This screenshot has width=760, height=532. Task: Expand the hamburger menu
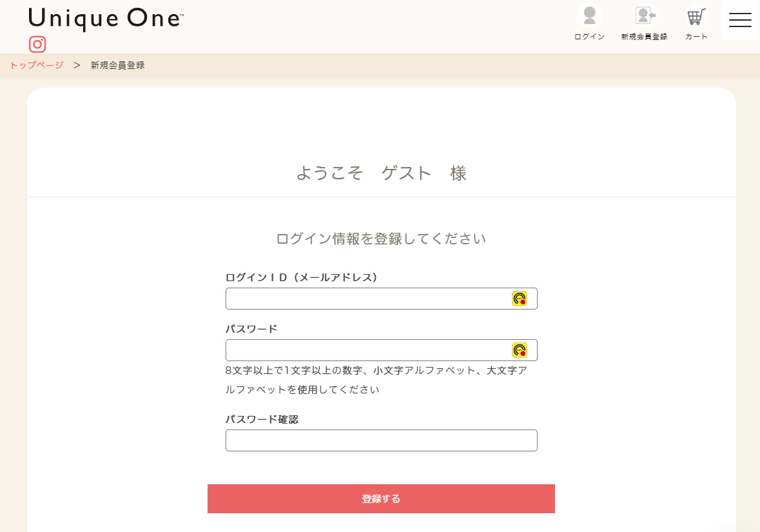click(740, 20)
